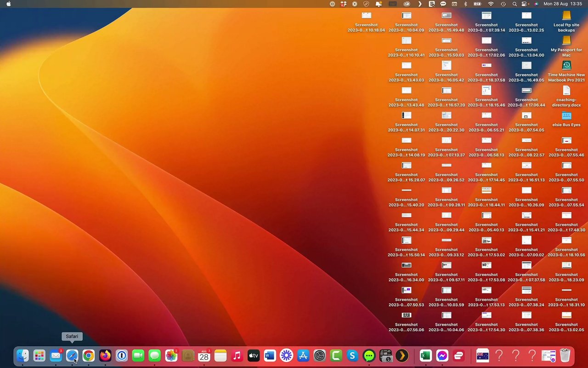The width and height of the screenshot is (588, 368).
Task: Open the Calendar app in the Dock
Action: coord(204,356)
